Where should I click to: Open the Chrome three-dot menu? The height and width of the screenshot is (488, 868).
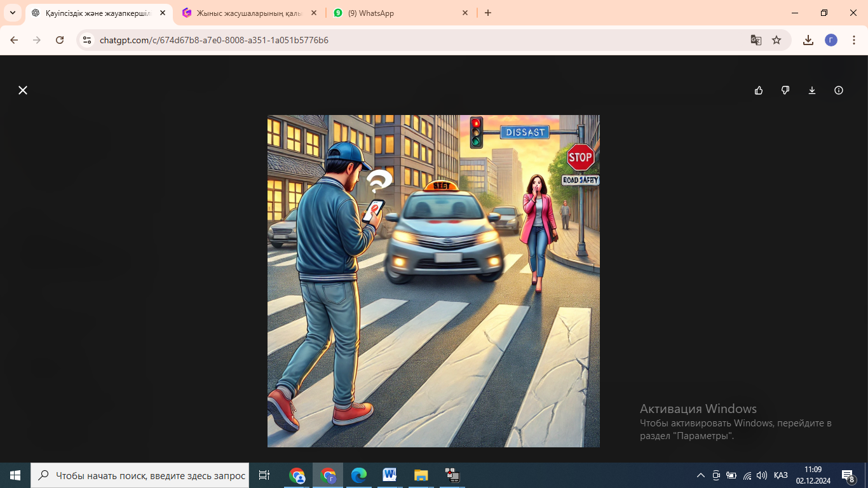(853, 40)
